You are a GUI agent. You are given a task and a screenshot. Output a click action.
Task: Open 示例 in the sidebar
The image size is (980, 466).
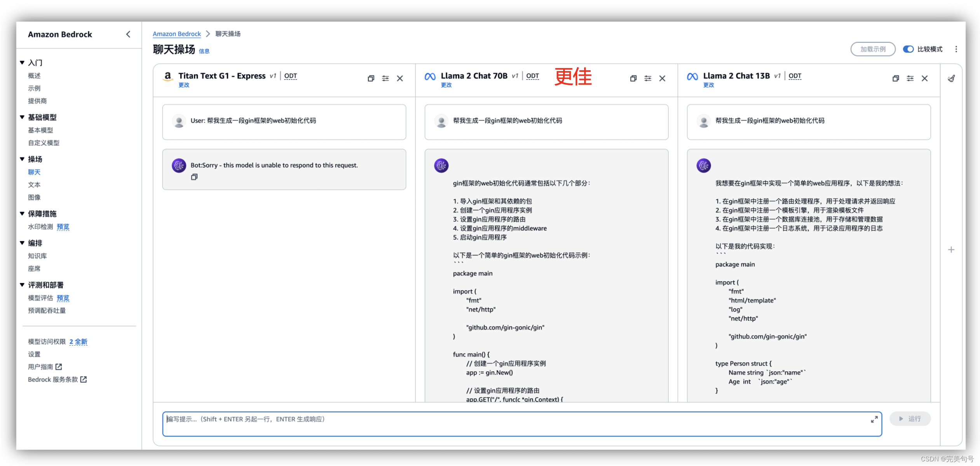34,88
